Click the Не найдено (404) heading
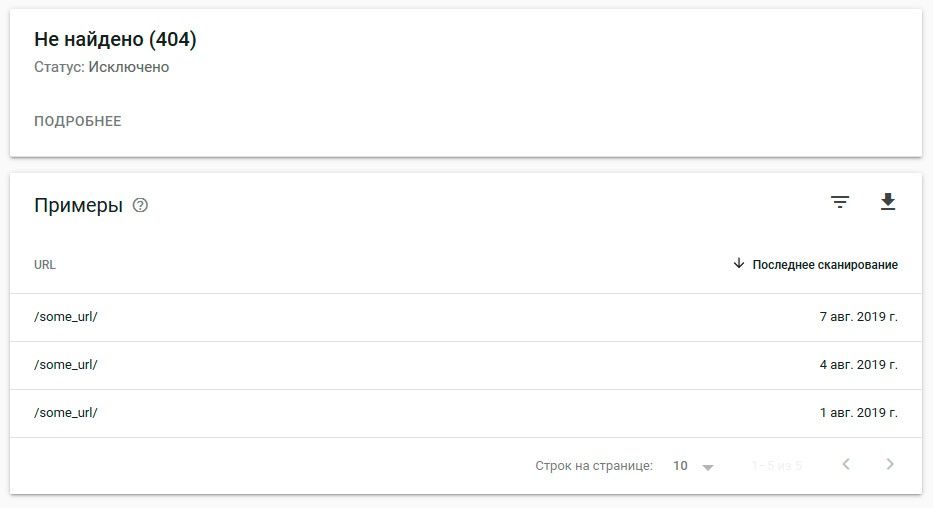 click(115, 39)
